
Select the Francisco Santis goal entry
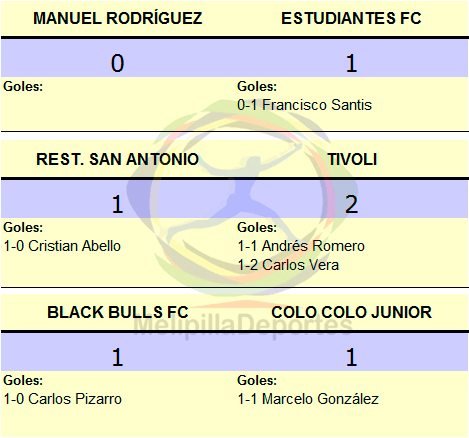[x=304, y=105]
